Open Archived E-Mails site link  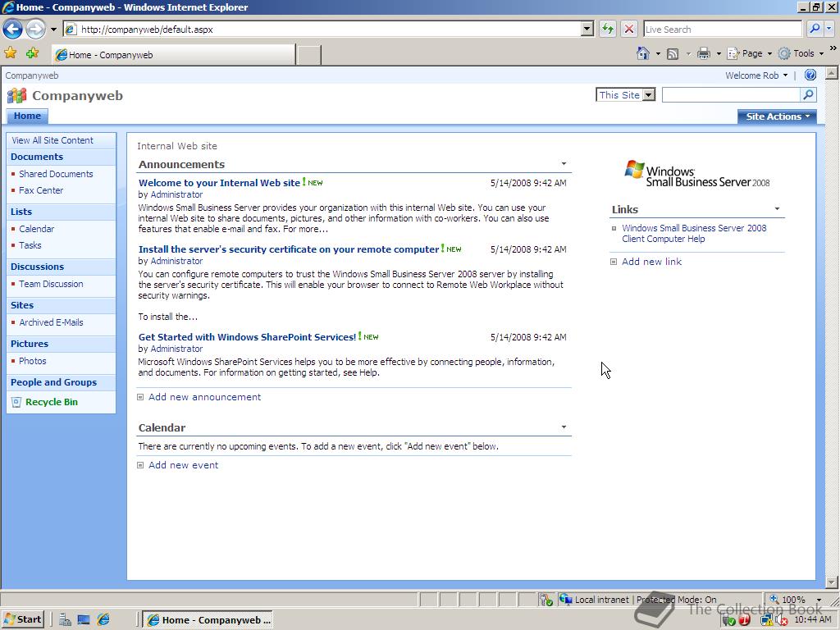pyautogui.click(x=51, y=322)
